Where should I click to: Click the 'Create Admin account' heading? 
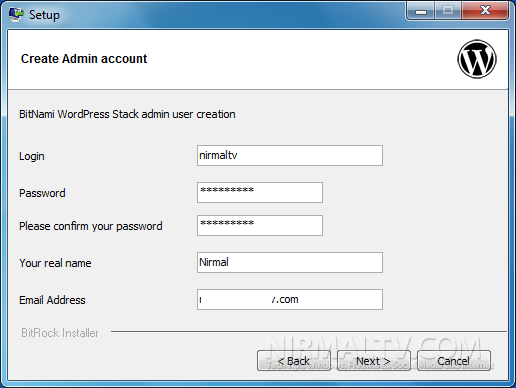tap(84, 59)
